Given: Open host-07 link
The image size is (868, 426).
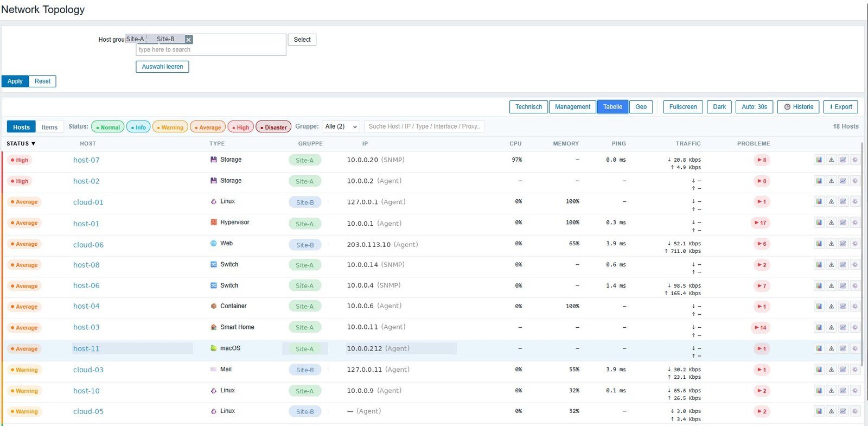Looking at the screenshot, I should coord(86,160).
